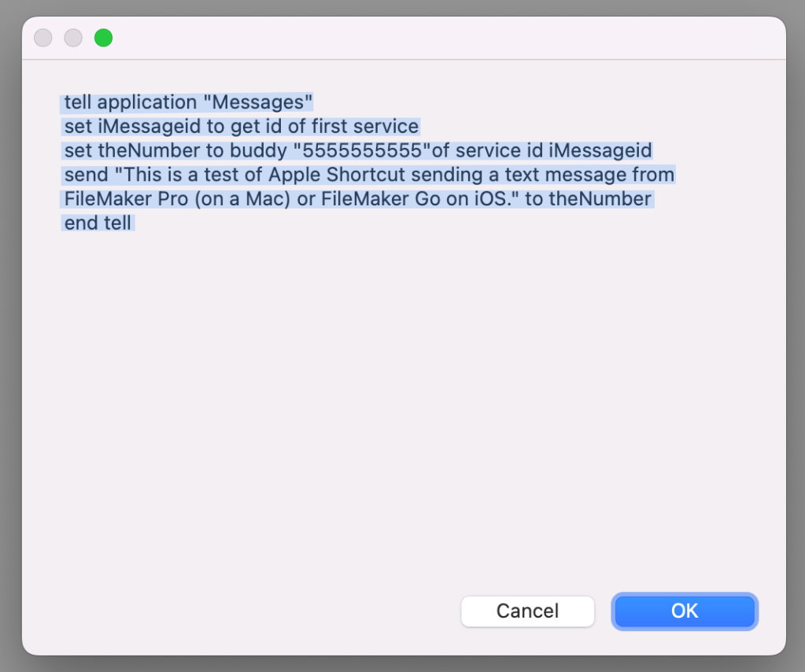Click the OK button
This screenshot has height=672, width=805.
pyautogui.click(x=684, y=611)
